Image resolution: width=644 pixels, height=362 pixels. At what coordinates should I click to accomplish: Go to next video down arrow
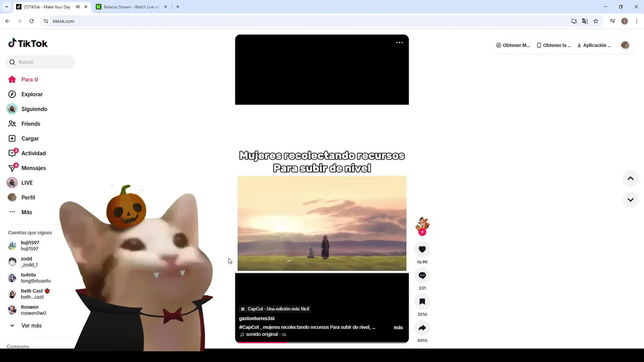[630, 200]
